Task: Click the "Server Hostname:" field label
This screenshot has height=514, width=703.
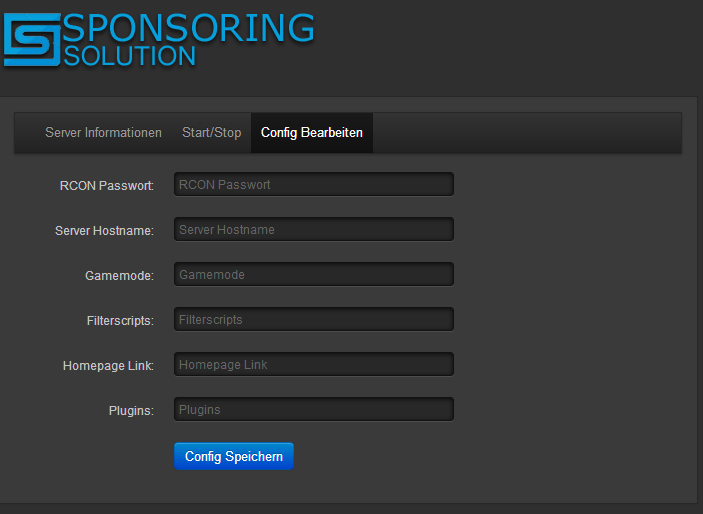Action: tap(104, 231)
